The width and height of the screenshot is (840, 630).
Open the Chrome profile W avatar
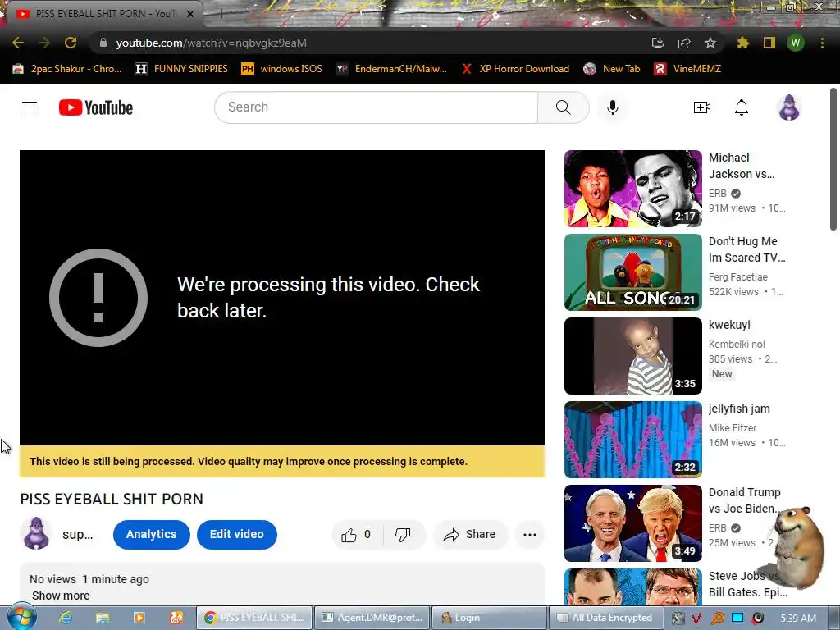click(796, 43)
